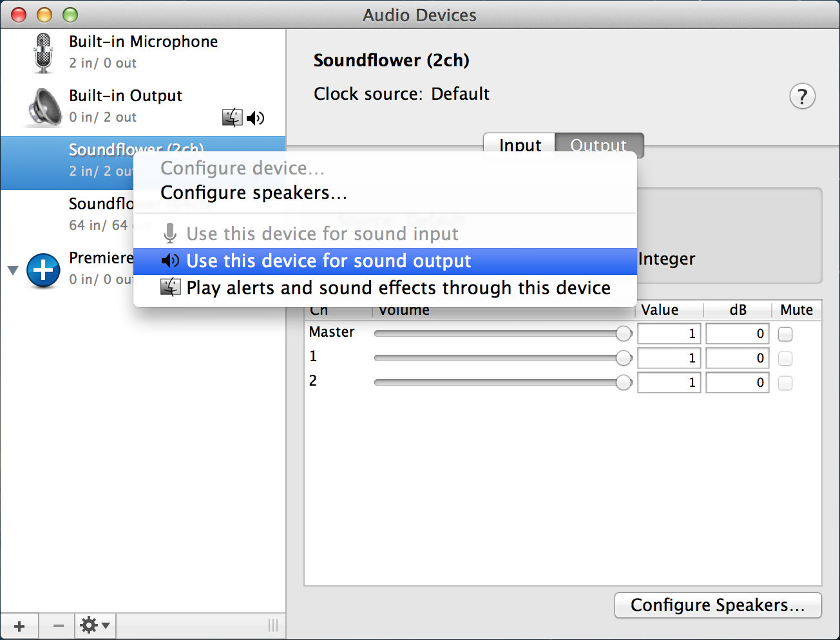Select the Built-in Microphone device icon
This screenshot has height=640, width=840.
click(43, 53)
